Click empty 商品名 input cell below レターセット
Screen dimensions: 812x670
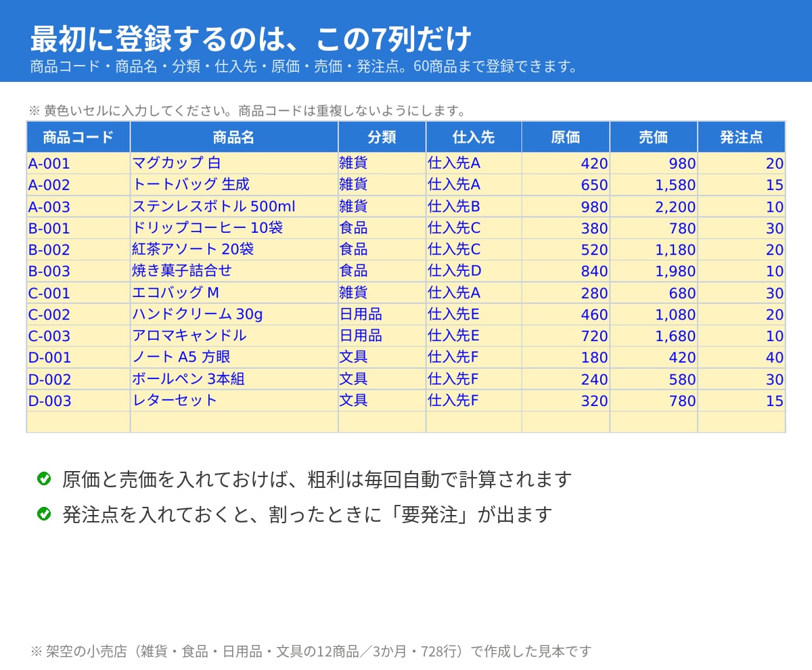(234, 422)
